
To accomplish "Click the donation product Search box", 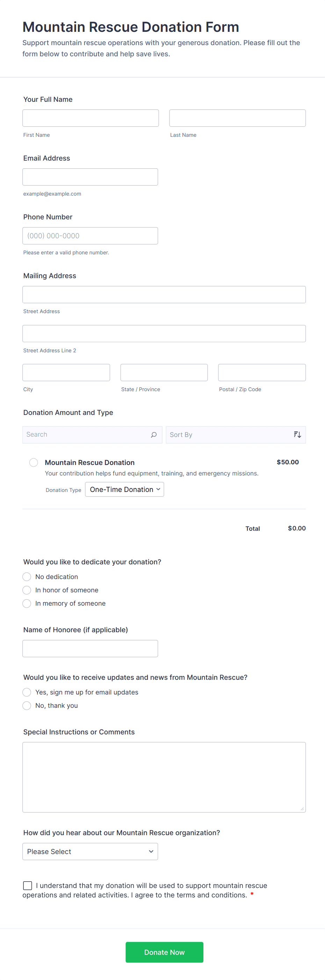I will coord(87,435).
